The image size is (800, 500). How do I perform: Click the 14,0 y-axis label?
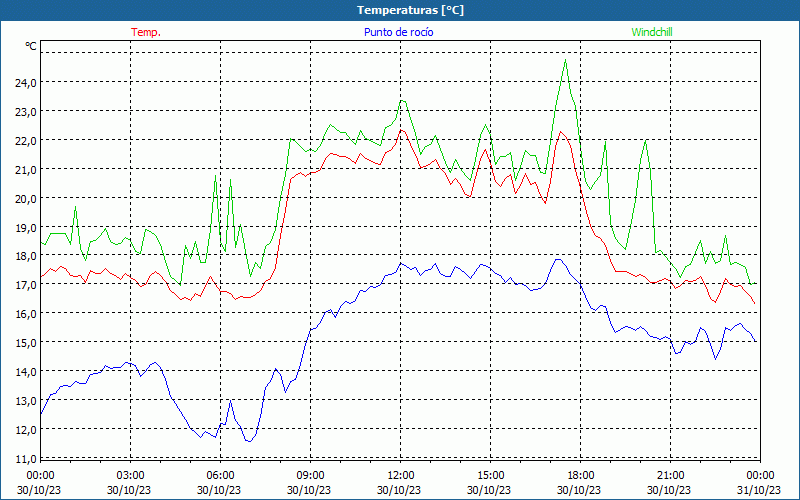26,372
